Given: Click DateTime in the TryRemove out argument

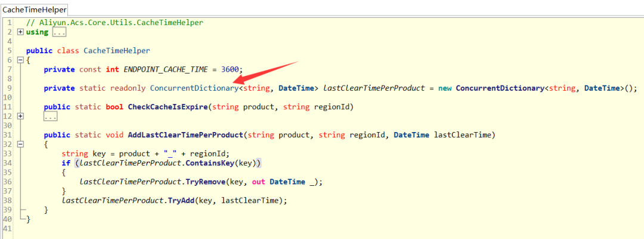Looking at the screenshot, I should pos(287,182).
